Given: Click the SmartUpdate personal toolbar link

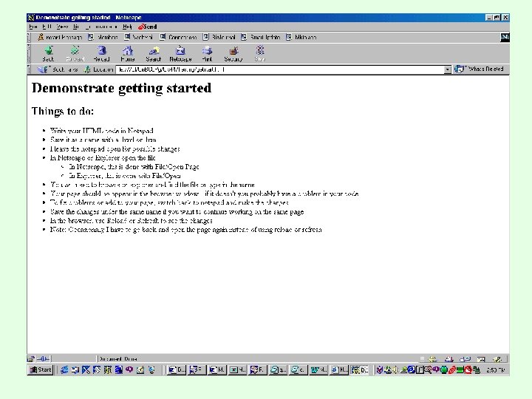Looking at the screenshot, I should 261,38.
